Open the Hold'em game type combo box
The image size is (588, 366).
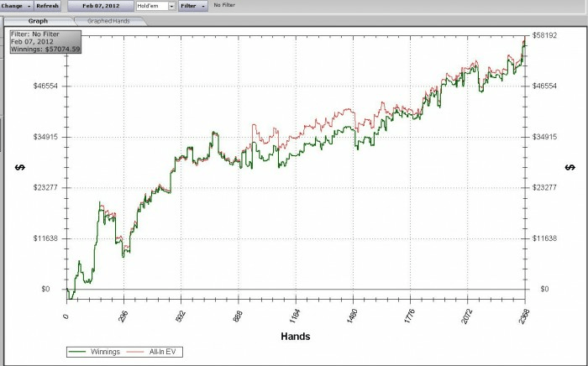pos(155,6)
